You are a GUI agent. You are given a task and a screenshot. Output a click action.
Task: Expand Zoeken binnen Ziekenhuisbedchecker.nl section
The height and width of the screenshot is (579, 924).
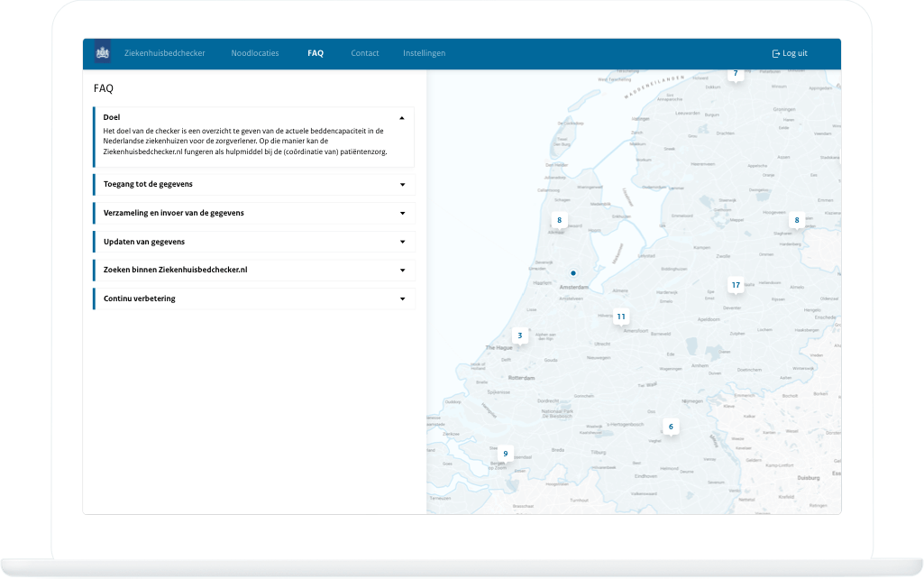tap(254, 270)
